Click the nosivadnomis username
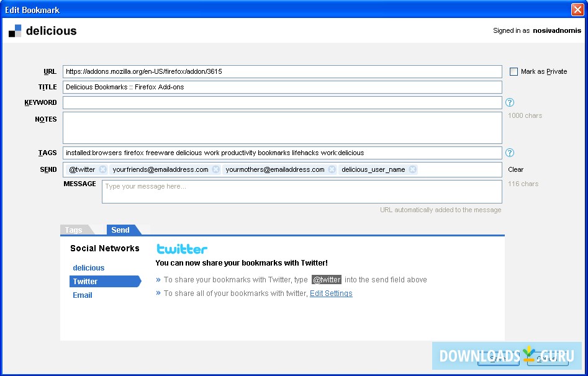This screenshot has height=376, width=588. pyautogui.click(x=557, y=31)
